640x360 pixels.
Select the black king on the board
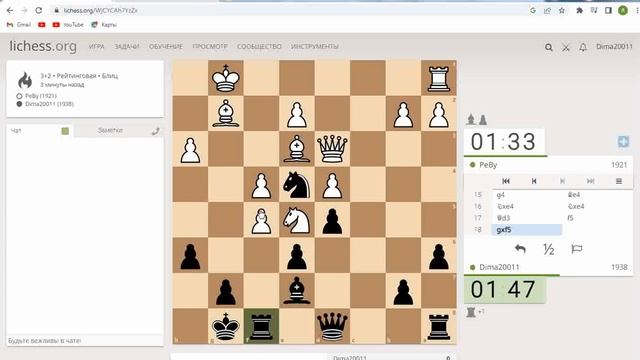coord(226,327)
